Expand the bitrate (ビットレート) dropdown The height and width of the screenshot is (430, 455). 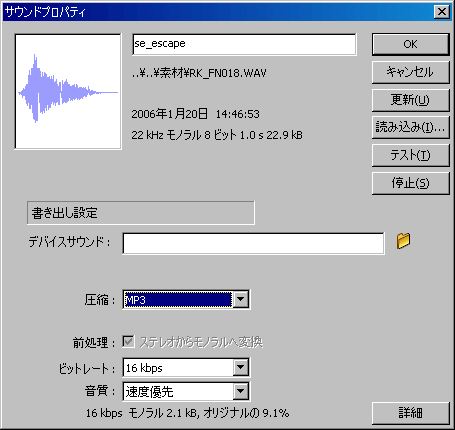(x=240, y=368)
